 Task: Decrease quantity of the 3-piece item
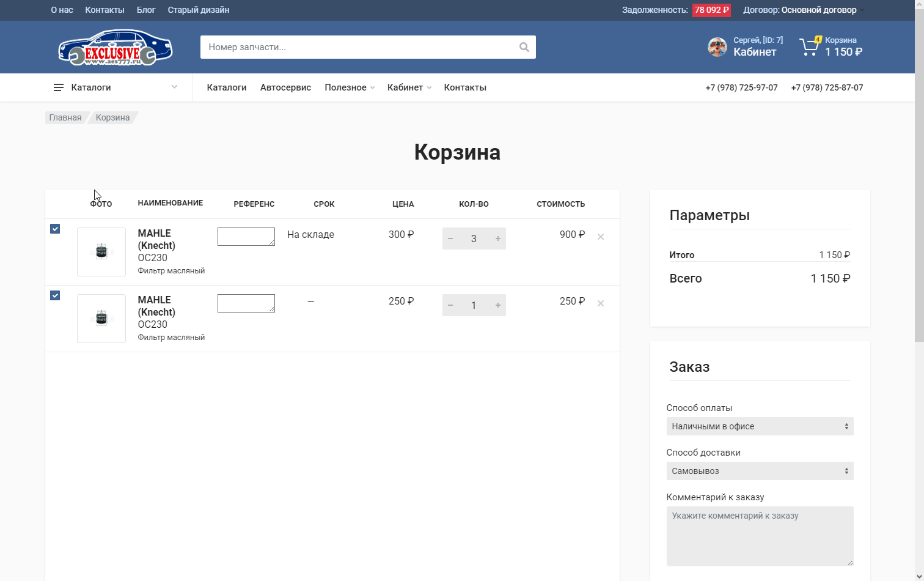pyautogui.click(x=450, y=239)
